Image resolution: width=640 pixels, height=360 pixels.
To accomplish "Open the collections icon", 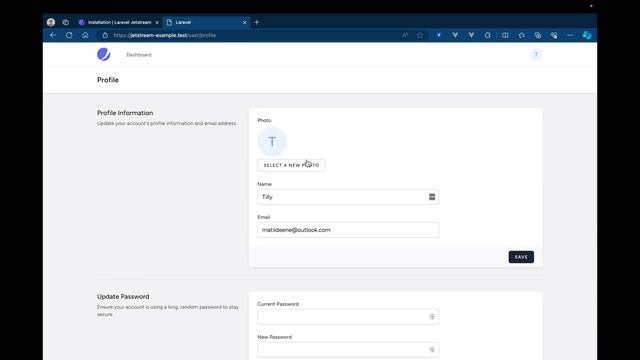I will (x=538, y=36).
